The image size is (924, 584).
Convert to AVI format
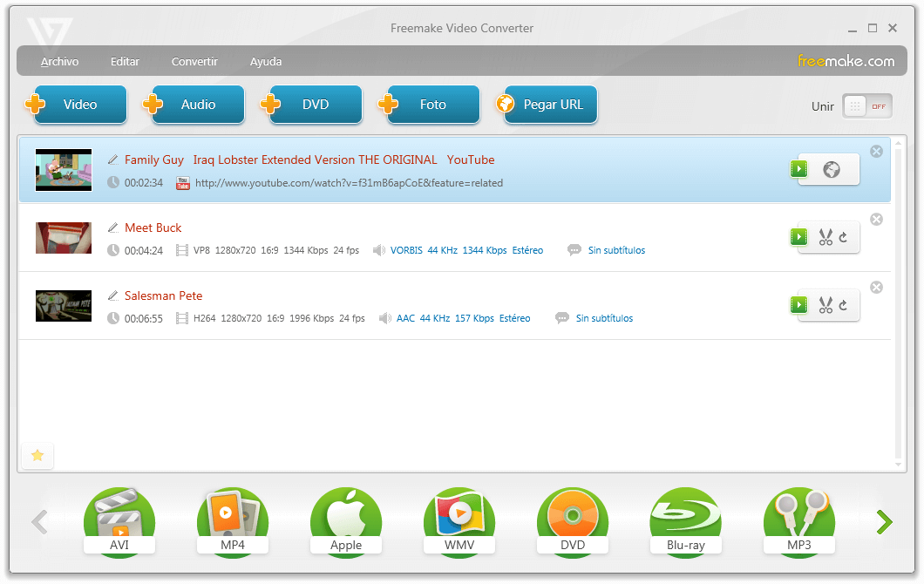coord(119,521)
